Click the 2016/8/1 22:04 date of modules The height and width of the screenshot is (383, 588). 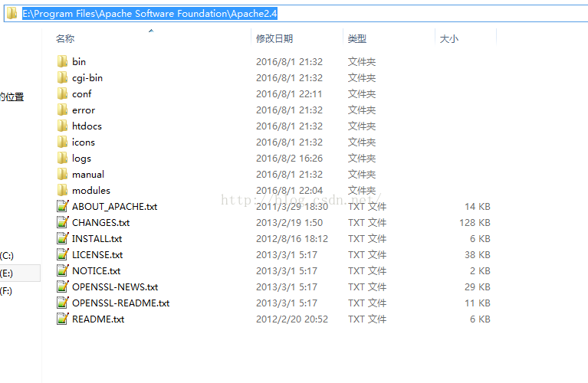(289, 191)
